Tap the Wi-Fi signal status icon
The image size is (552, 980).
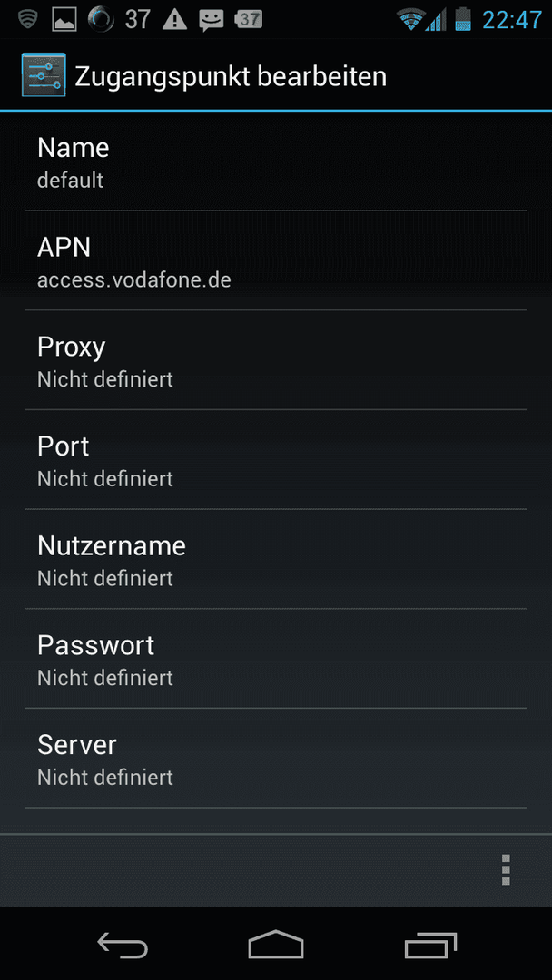coord(410,19)
